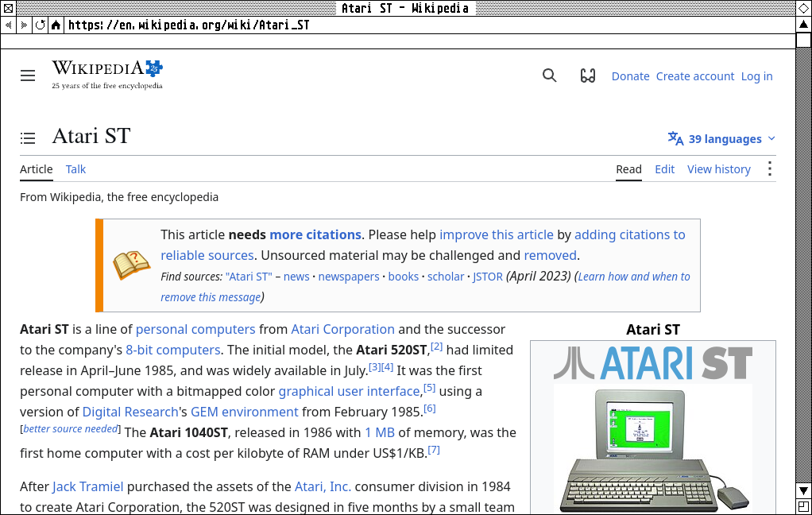Open the View history tab
The height and width of the screenshot is (515, 812).
[x=719, y=169]
